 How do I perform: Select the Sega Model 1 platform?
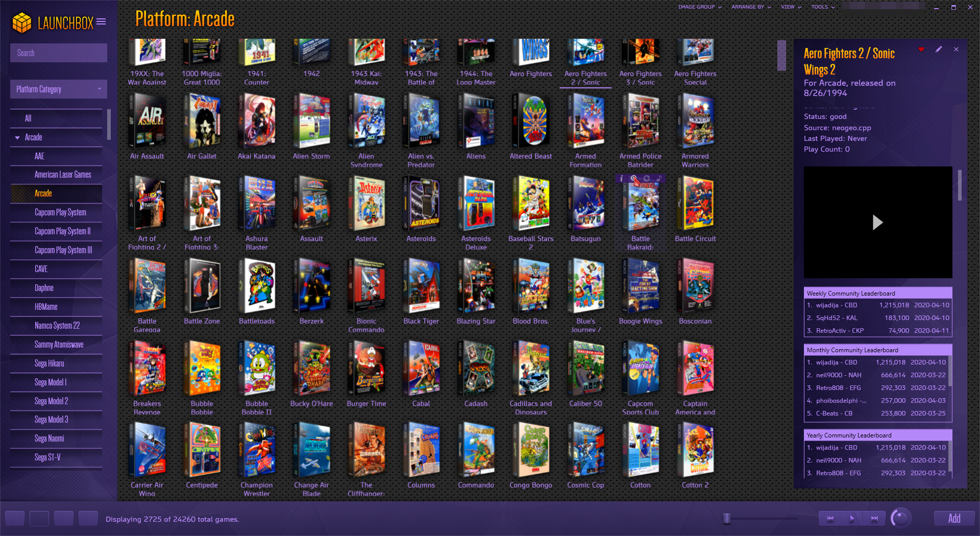[56, 382]
